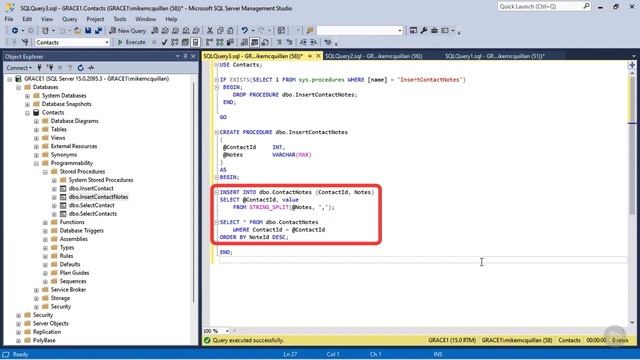Open the File menu
The height and width of the screenshot is (360, 640).
(x=9, y=19)
